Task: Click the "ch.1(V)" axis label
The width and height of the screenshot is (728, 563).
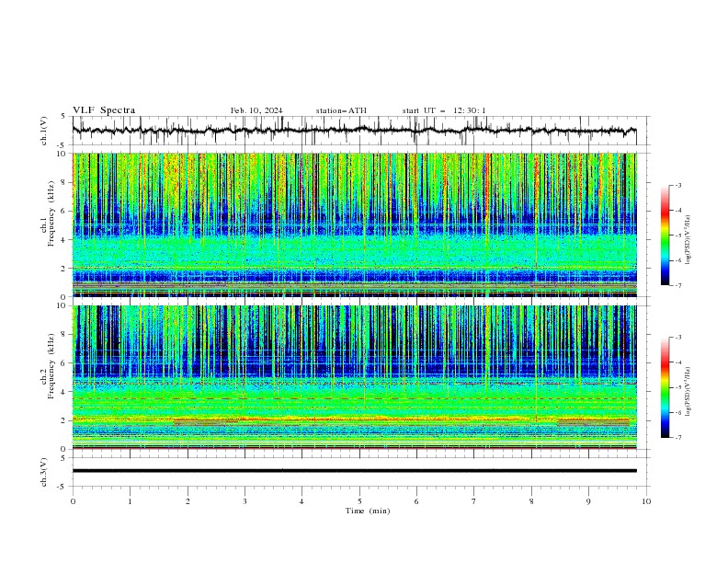Action: (x=44, y=131)
